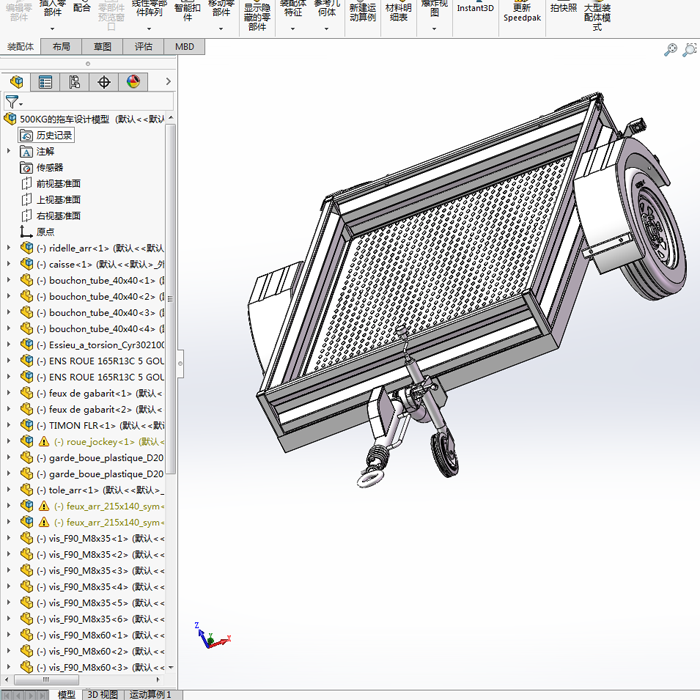Click the first magnifier search icon in viewport
The height and width of the screenshot is (700, 700).
point(670,49)
